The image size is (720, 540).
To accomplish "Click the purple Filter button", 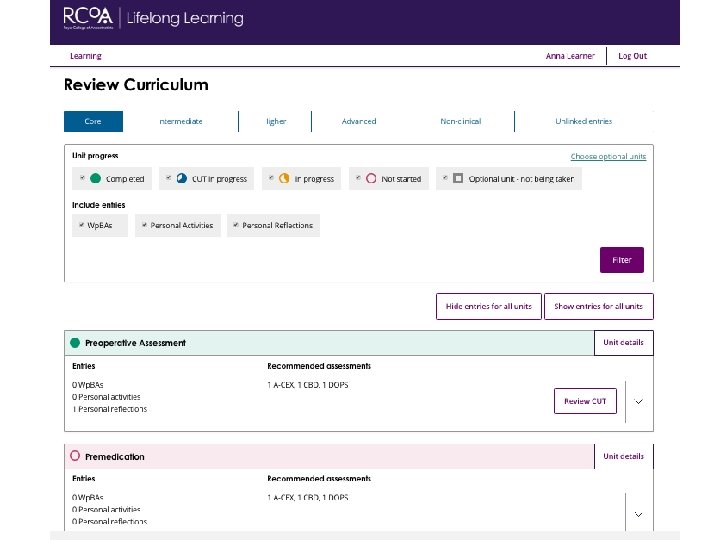I will [622, 260].
